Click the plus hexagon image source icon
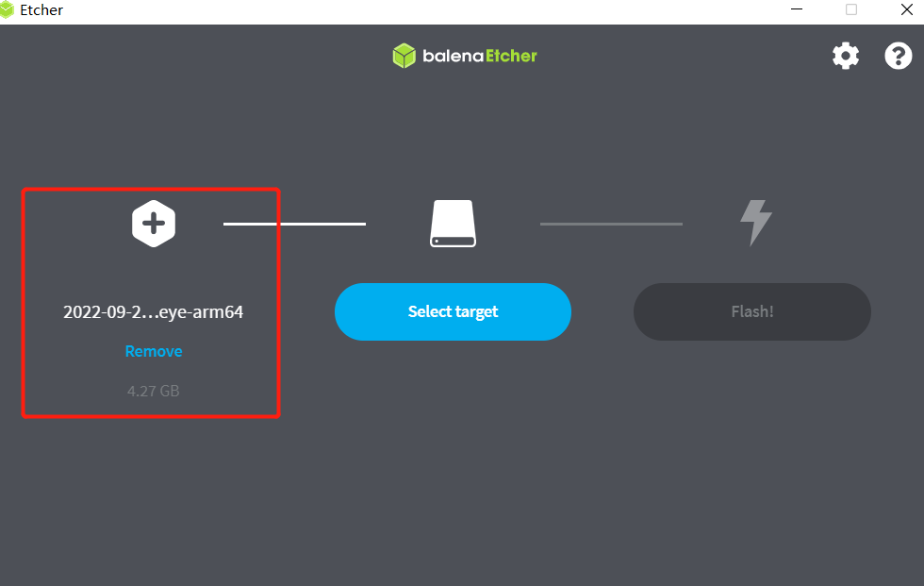924x586 pixels. pyautogui.click(x=153, y=224)
